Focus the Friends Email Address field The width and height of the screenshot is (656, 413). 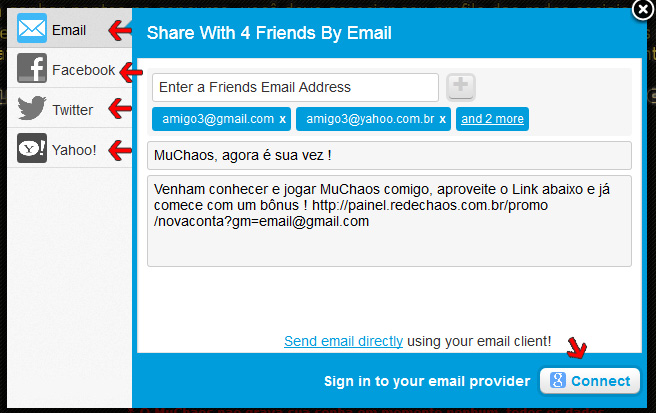295,87
